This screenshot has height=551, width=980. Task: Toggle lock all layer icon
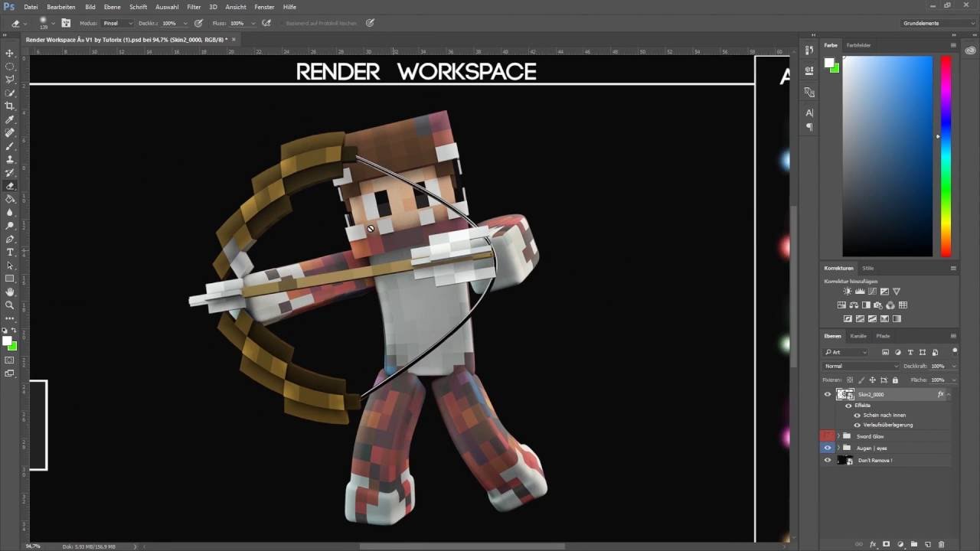pos(895,380)
